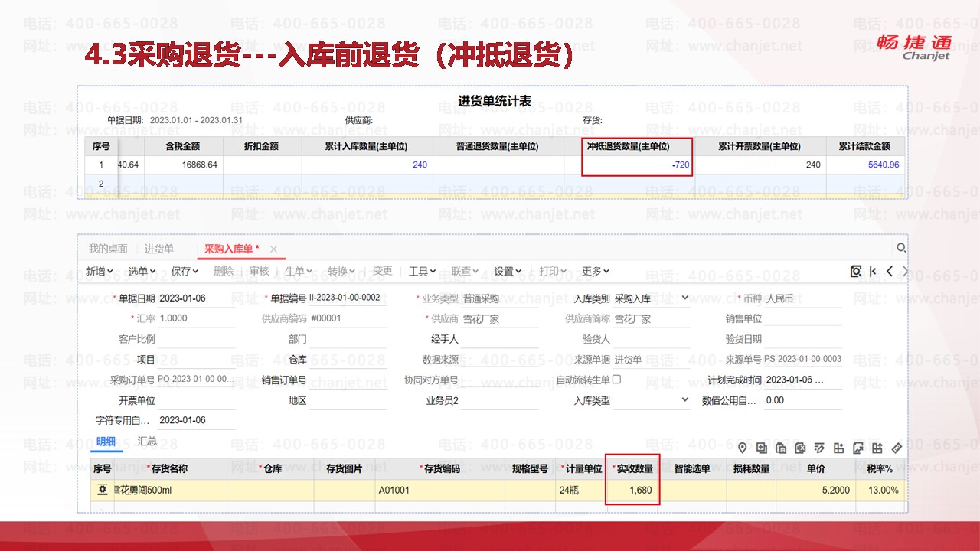980x551 pixels.
Task: Expand the 入库类别 dropdown
Action: (684, 298)
